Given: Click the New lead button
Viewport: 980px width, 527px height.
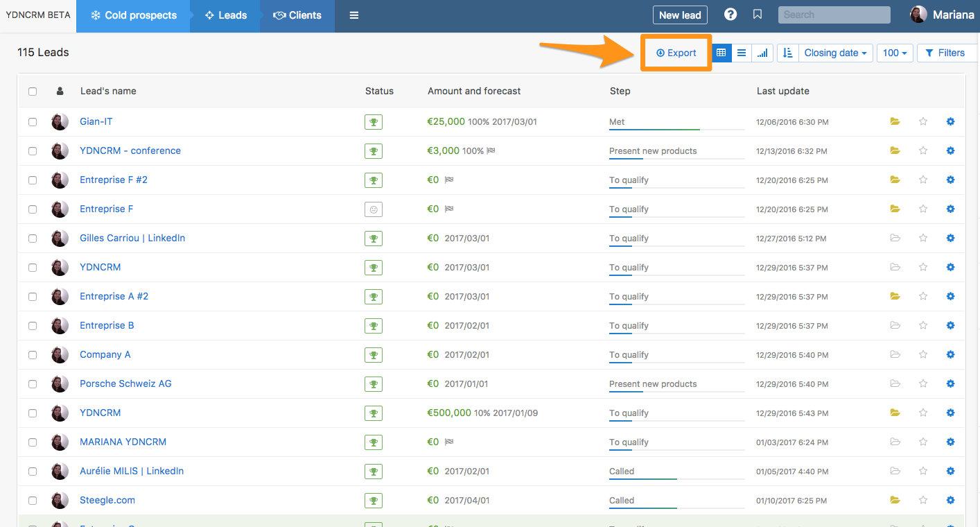Looking at the screenshot, I should pyautogui.click(x=679, y=15).
